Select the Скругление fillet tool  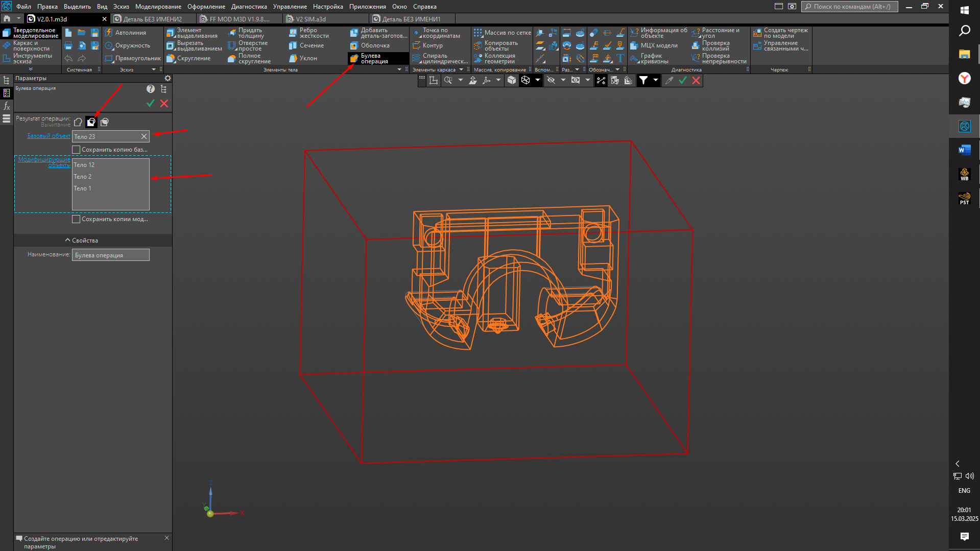click(x=188, y=58)
